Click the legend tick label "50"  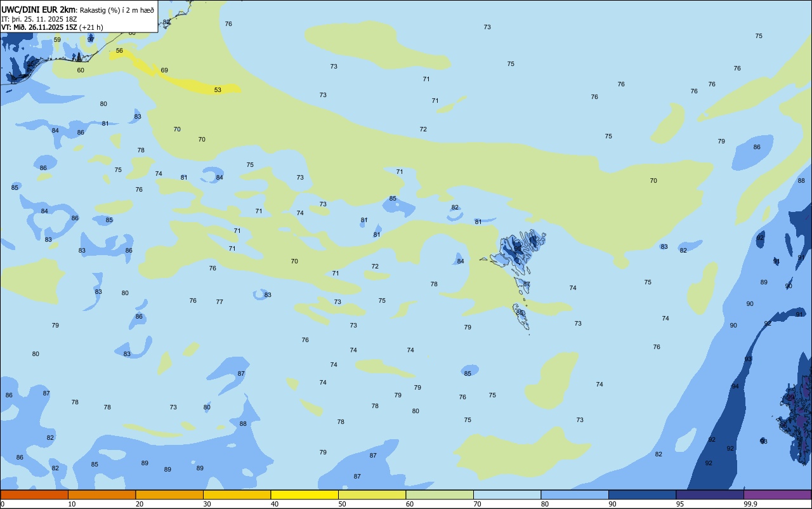coord(343,504)
